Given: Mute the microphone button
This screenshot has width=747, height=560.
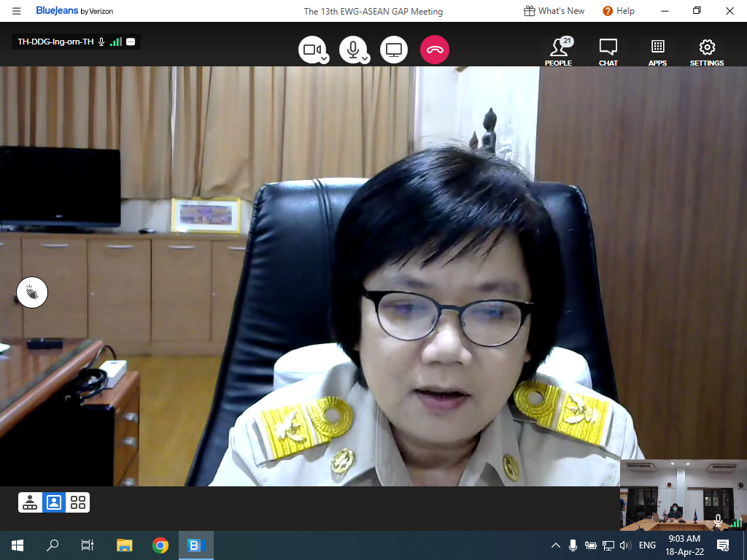Looking at the screenshot, I should pyautogui.click(x=352, y=49).
